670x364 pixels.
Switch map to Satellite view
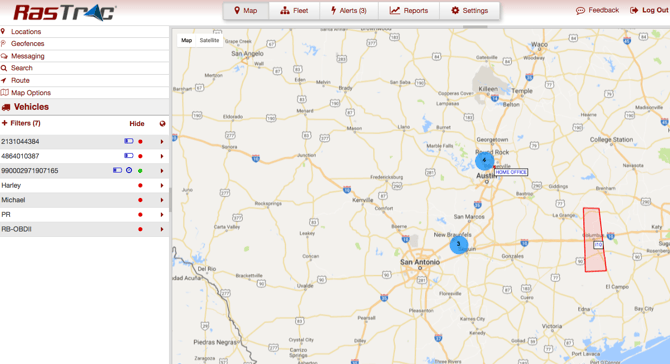[x=209, y=41]
